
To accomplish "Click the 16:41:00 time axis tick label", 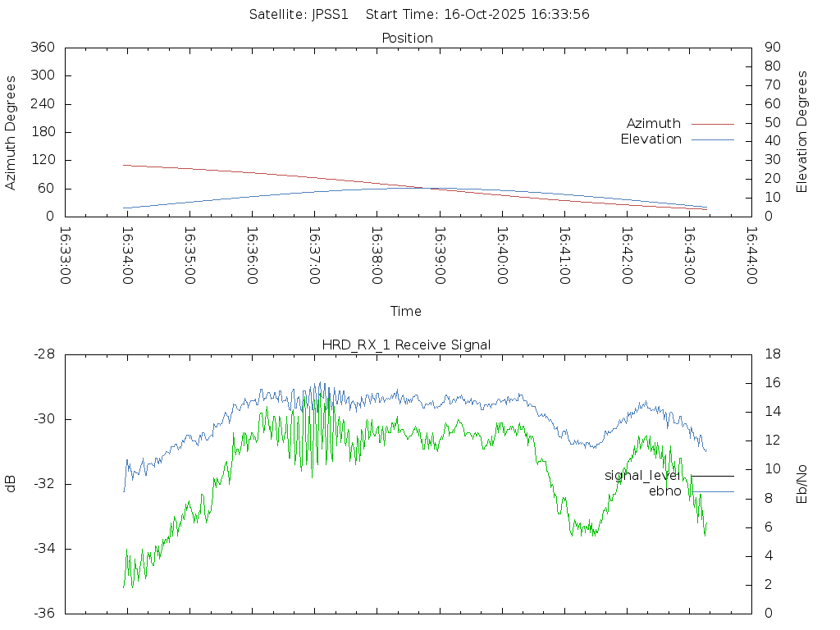I will click(564, 256).
